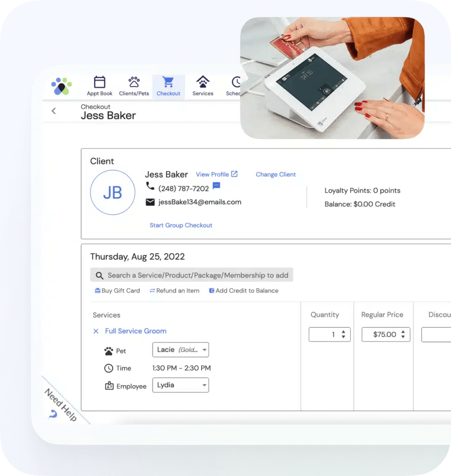The height and width of the screenshot is (476, 451).
Task: Open the Employee dropdown showing Lydia
Action: click(x=181, y=385)
